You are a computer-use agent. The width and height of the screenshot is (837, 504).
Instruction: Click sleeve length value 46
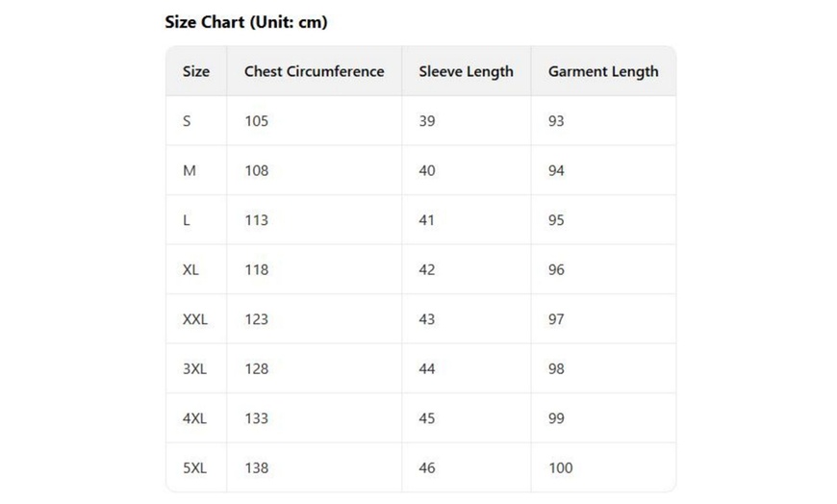(426, 467)
